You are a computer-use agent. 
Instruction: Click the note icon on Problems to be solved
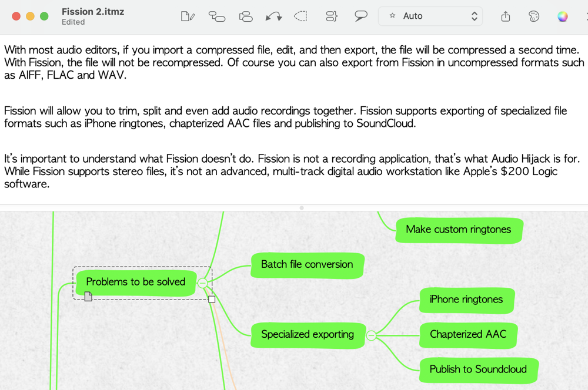(x=88, y=297)
